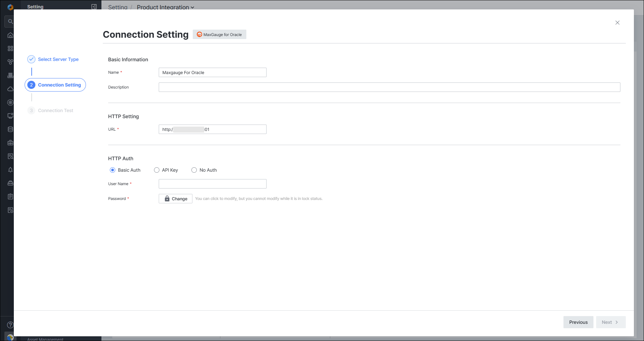Click the Next button with chevron
644x341 pixels.
(x=611, y=322)
